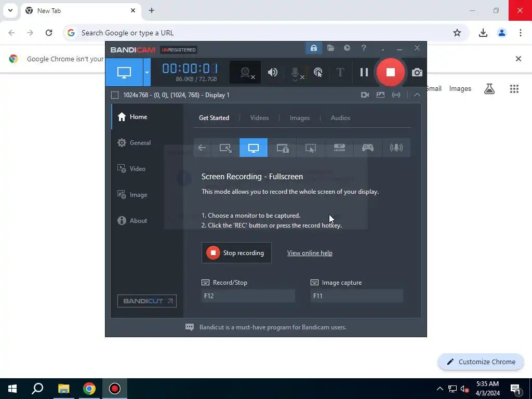
Task: Switch to the Images tab
Action: 300,118
